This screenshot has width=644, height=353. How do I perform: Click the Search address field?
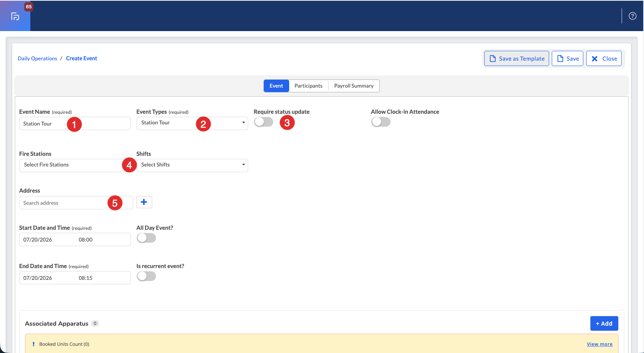point(76,203)
